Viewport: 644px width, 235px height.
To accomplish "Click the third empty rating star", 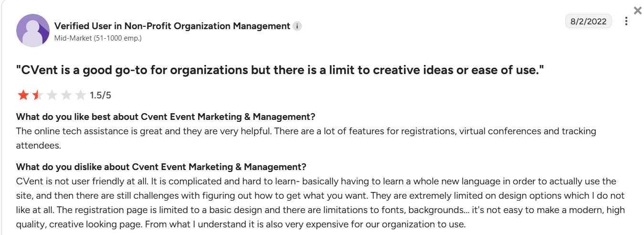I will (x=52, y=95).
